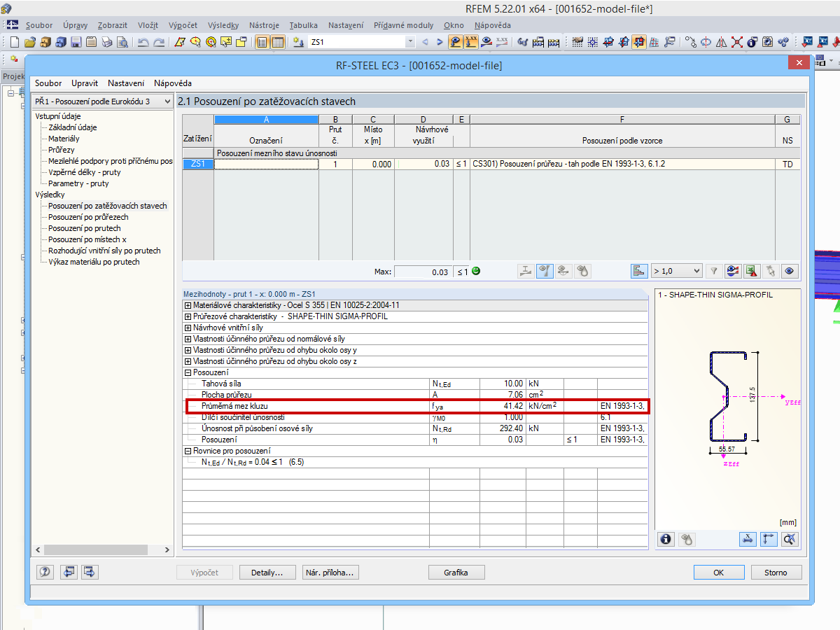This screenshot has width=840, height=630.
Task: Toggle principal axes icon in section preview
Action: pos(769,539)
